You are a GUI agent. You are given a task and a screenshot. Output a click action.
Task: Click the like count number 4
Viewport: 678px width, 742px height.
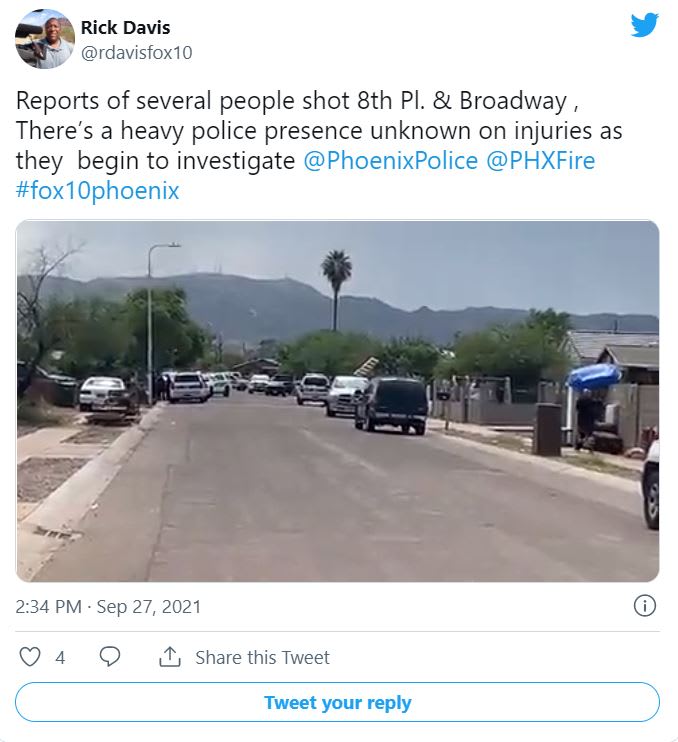pos(60,657)
